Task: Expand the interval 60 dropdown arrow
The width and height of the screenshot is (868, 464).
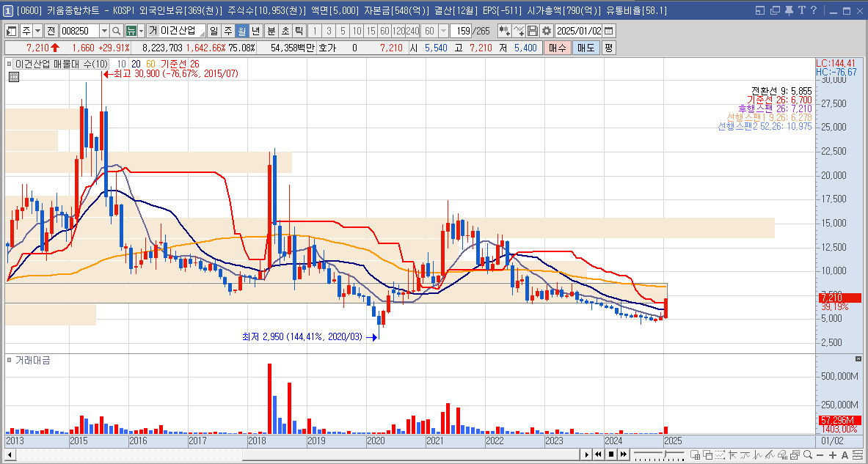Action: [x=443, y=31]
